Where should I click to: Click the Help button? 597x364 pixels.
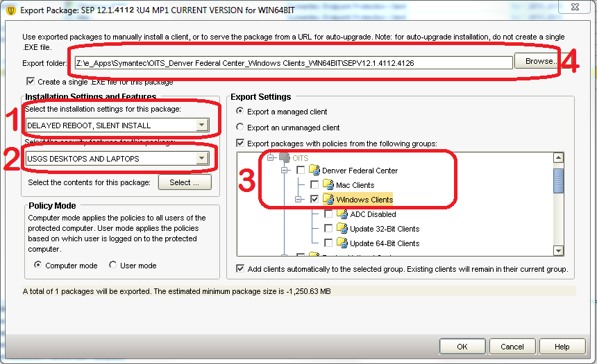562,347
